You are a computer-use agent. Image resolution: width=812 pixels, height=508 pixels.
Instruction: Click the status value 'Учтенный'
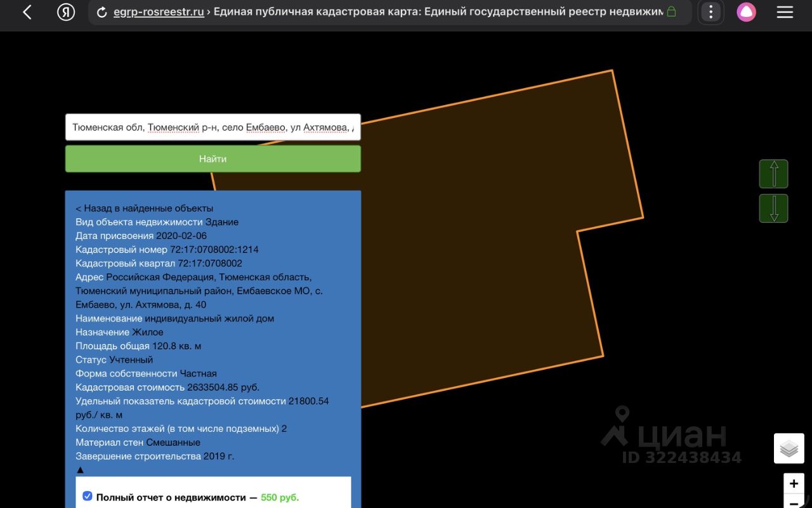131,360
